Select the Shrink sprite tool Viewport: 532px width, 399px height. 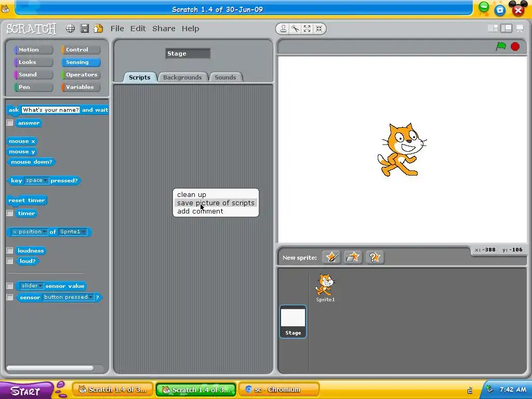pos(319,29)
